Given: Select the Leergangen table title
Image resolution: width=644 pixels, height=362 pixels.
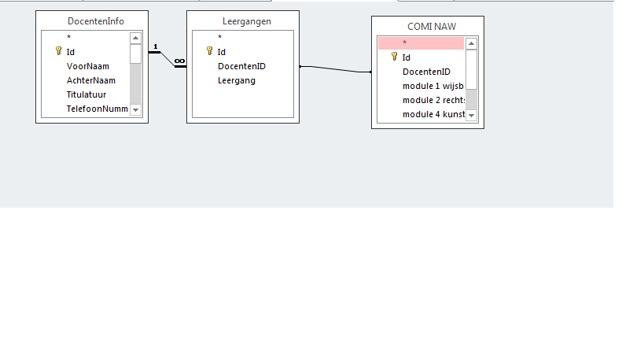Looking at the screenshot, I should coord(247,21).
